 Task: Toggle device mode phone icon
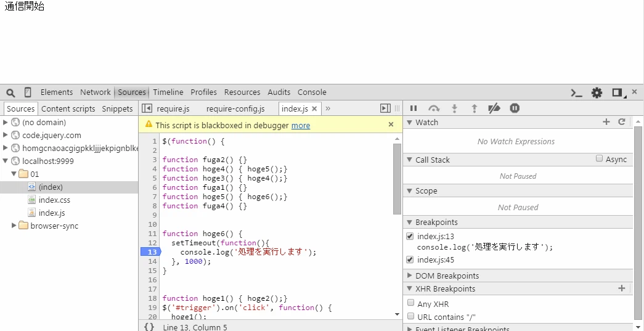click(28, 92)
